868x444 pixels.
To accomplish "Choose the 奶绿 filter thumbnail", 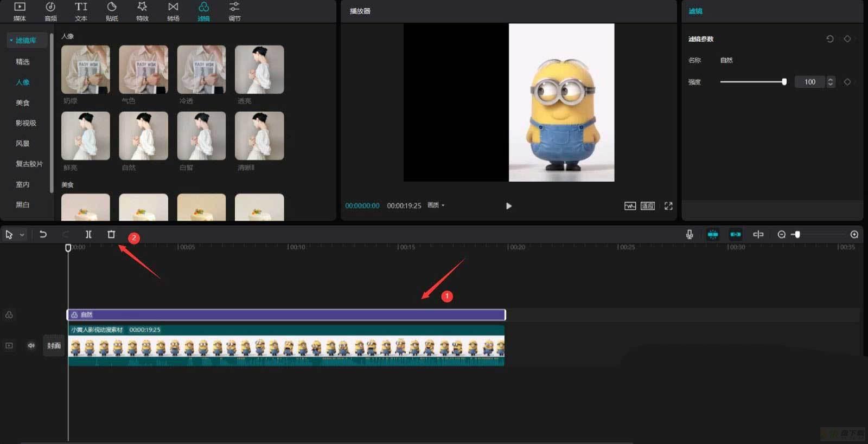I will 86,69.
